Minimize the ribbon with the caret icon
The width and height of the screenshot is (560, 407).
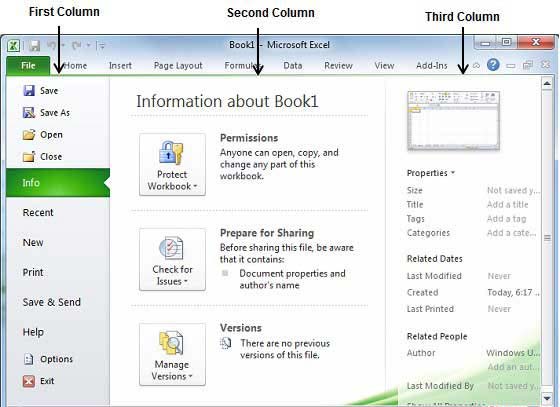pyautogui.click(x=476, y=66)
